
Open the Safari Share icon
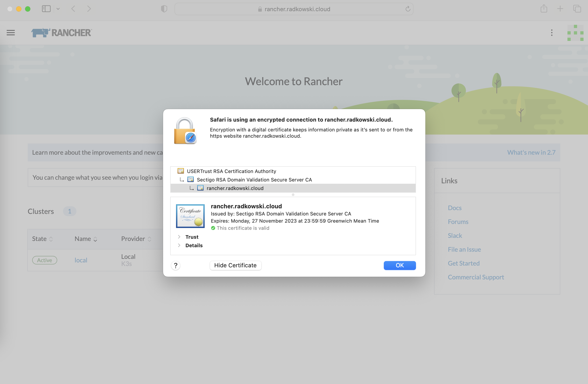pos(544,9)
